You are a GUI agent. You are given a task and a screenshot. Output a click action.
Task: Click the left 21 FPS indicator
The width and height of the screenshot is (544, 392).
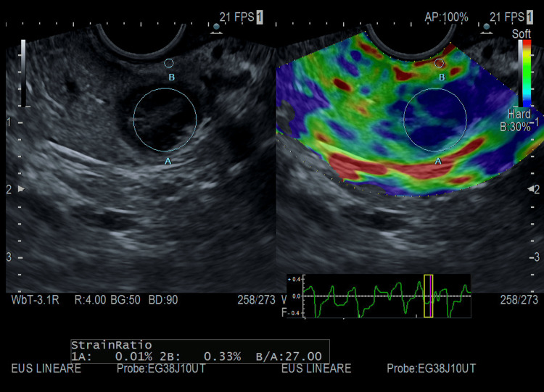[237, 17]
